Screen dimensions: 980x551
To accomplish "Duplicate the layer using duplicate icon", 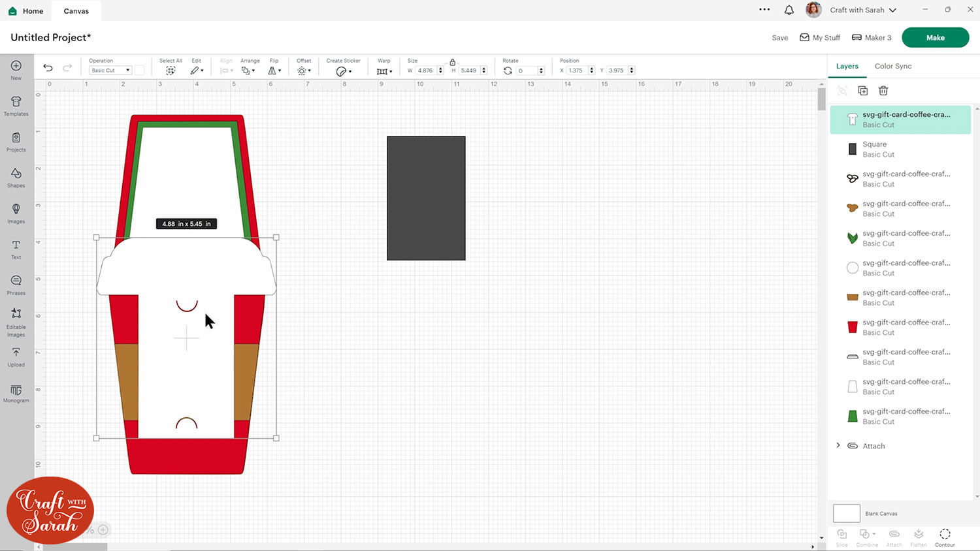I will click(862, 91).
